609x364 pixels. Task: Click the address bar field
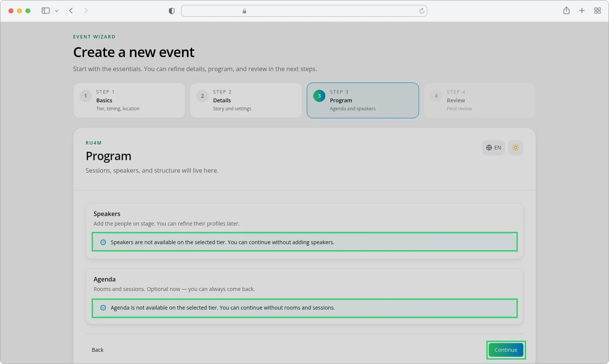304,11
